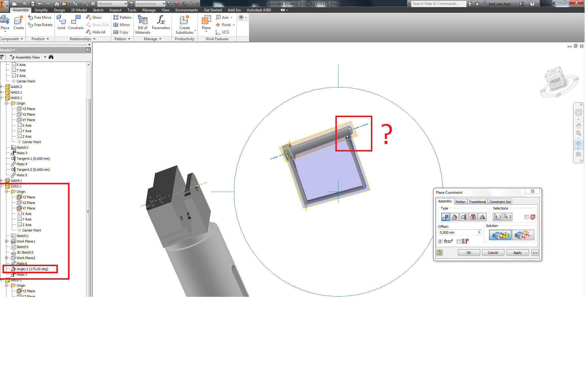588x368 pixels.
Task: Collapse the ZZ02:1 Origin folder
Action: click(x=6, y=191)
